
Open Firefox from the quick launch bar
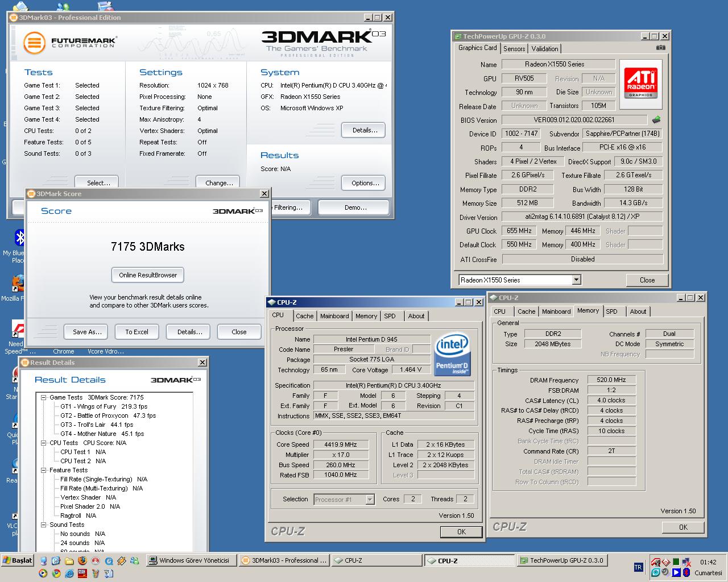pyautogui.click(x=82, y=560)
